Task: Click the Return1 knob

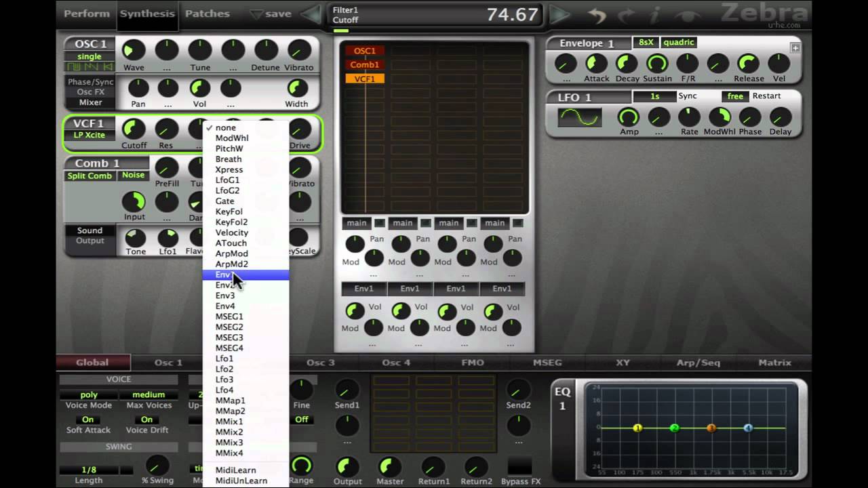Action: click(x=433, y=466)
